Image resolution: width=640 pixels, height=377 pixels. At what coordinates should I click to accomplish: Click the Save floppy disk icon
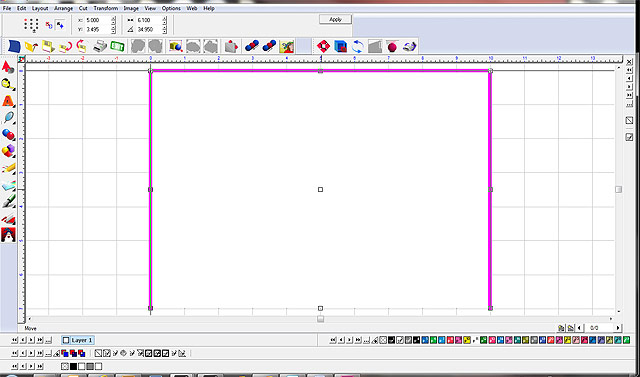point(48,47)
